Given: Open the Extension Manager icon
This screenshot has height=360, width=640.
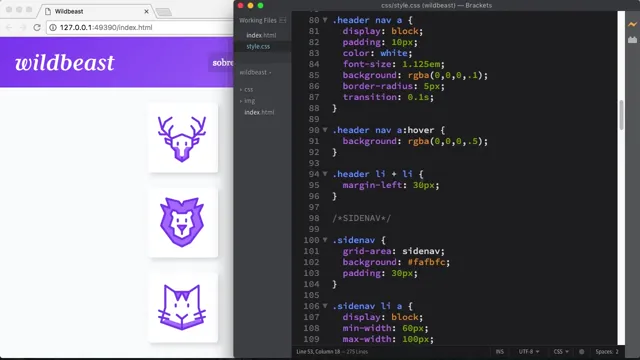Looking at the screenshot, I should 632,40.
